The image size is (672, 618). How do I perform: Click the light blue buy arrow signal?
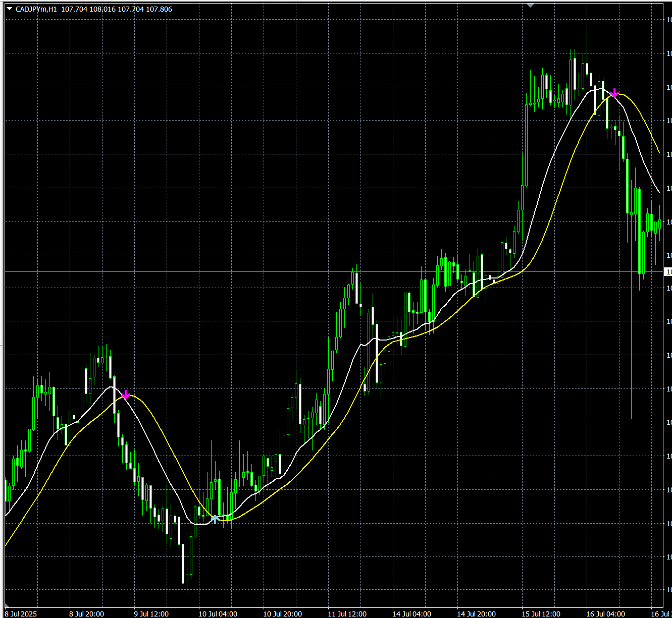[215, 519]
